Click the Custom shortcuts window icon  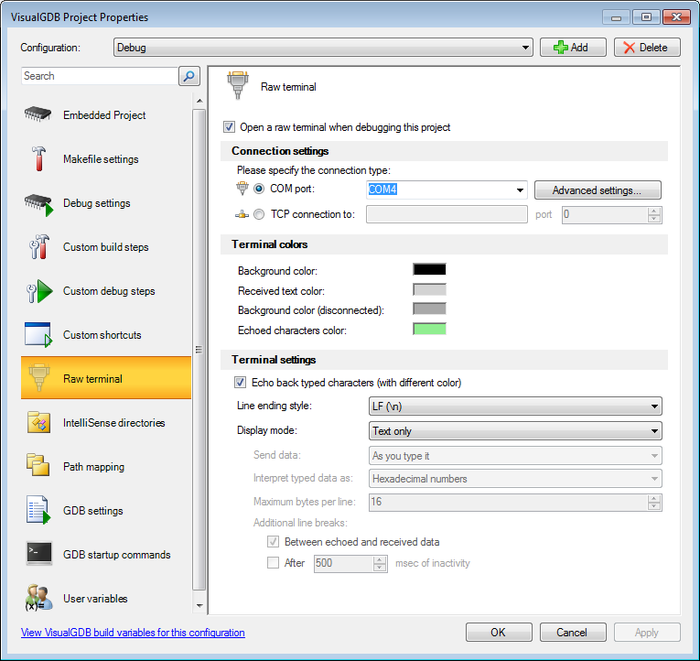tap(38, 335)
